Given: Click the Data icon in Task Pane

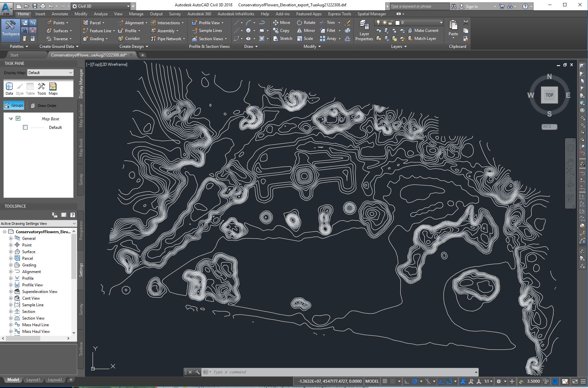Looking at the screenshot, I should click(x=9, y=87).
